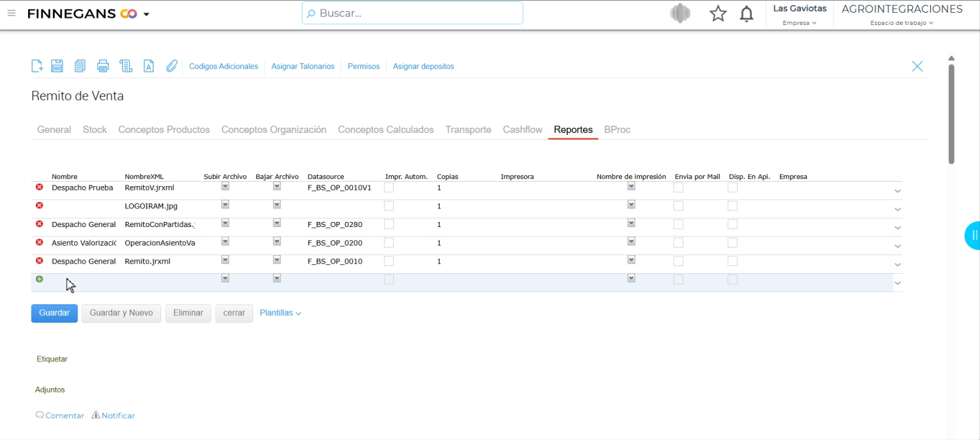Click the star favorites icon
980x440 pixels.
pyautogui.click(x=719, y=14)
